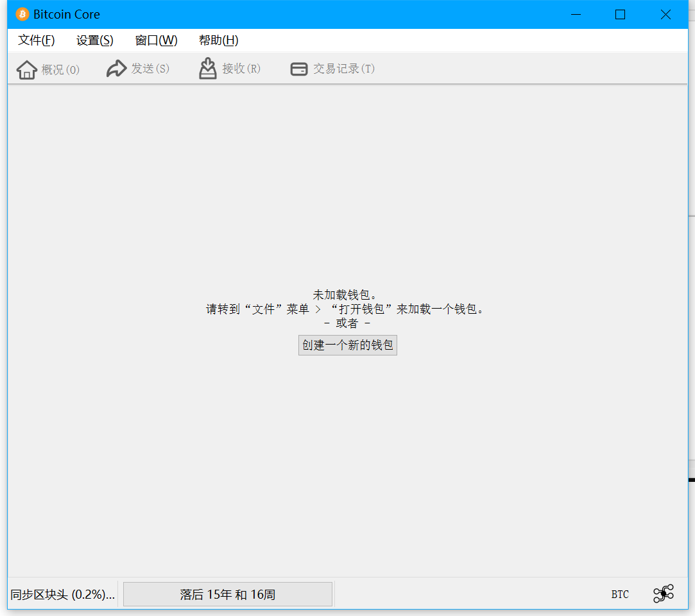Click the 接收 inbox icon
The width and height of the screenshot is (695, 616).
tap(208, 68)
